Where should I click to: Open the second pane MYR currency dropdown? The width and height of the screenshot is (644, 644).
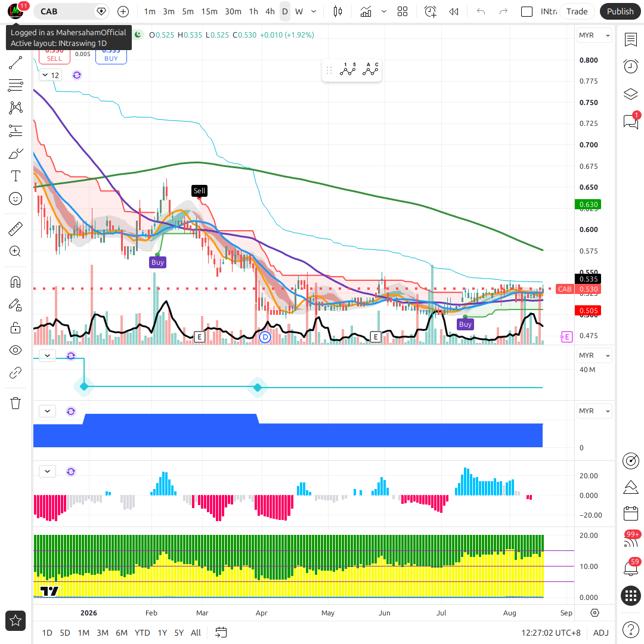(x=594, y=355)
